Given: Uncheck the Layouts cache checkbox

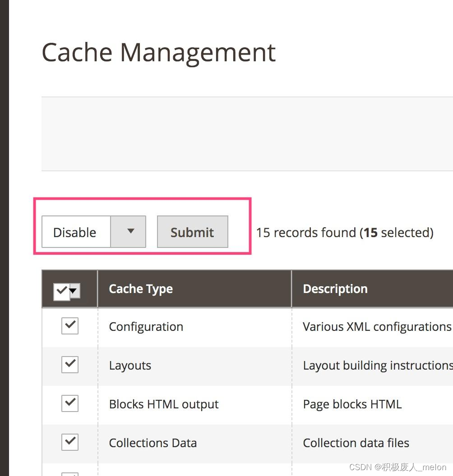Looking at the screenshot, I should click(69, 365).
